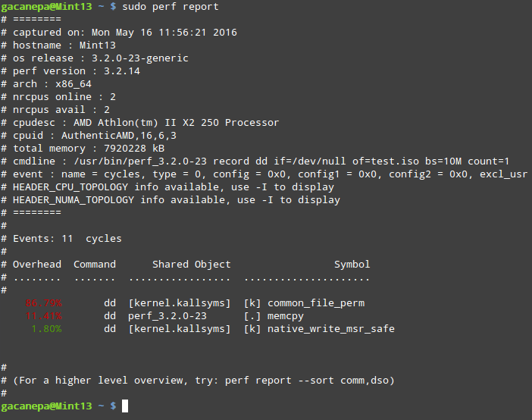Click the 'gacanepa@Mint13' prompt on the top line
This screenshot has width=532, height=420.
click(46, 7)
